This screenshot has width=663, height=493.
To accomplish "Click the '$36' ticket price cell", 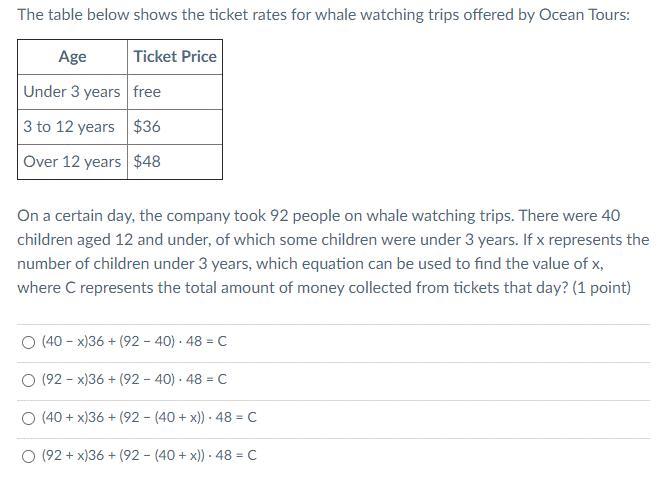I will pos(147,127).
